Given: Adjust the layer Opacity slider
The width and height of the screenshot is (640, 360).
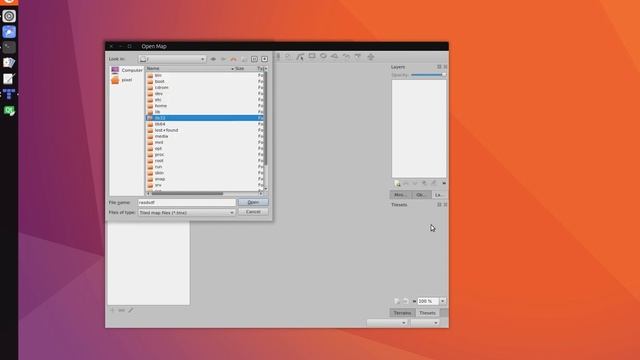Looking at the screenshot, I should (x=429, y=75).
